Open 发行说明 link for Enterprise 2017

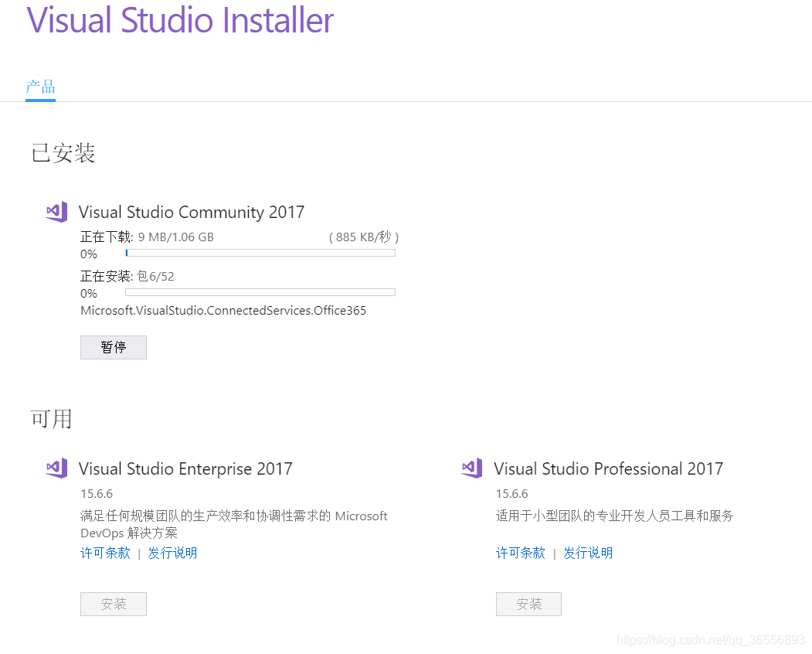coord(172,553)
